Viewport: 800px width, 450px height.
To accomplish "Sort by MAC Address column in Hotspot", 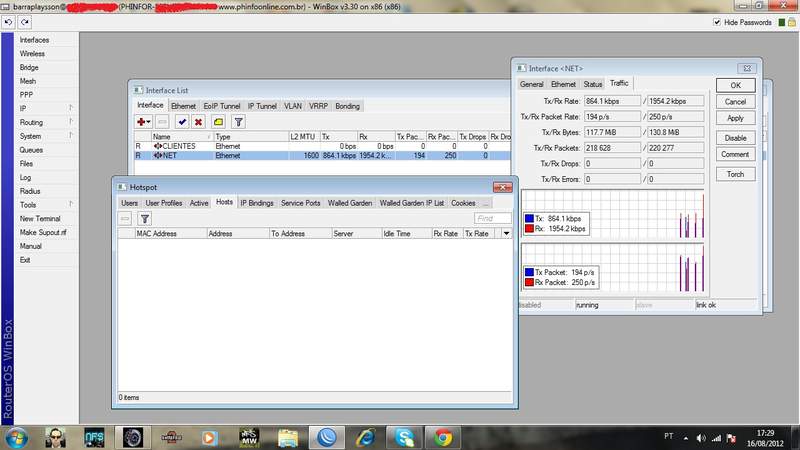I will [x=170, y=234].
